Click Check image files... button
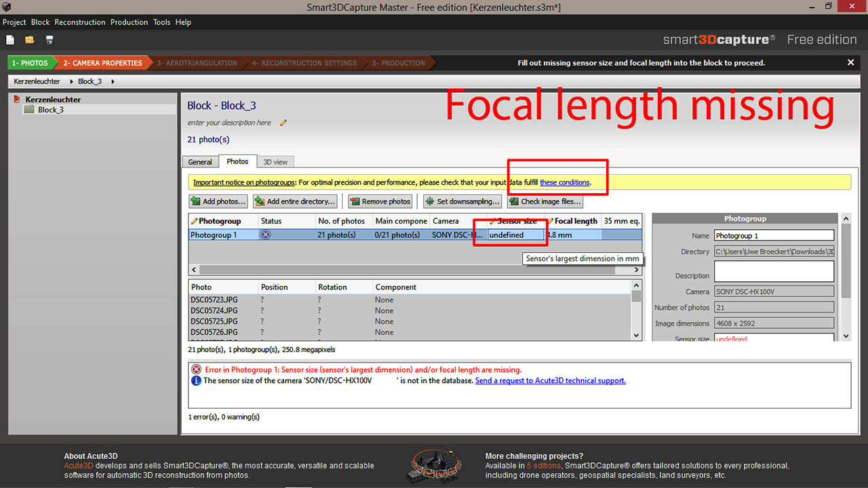868x488 pixels. 545,201
